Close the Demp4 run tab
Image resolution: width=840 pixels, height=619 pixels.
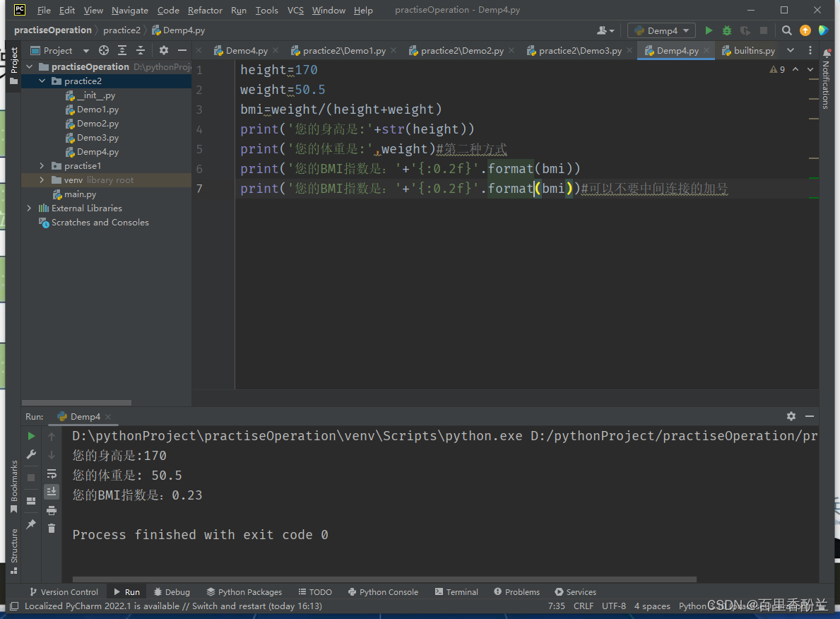pyautogui.click(x=108, y=417)
